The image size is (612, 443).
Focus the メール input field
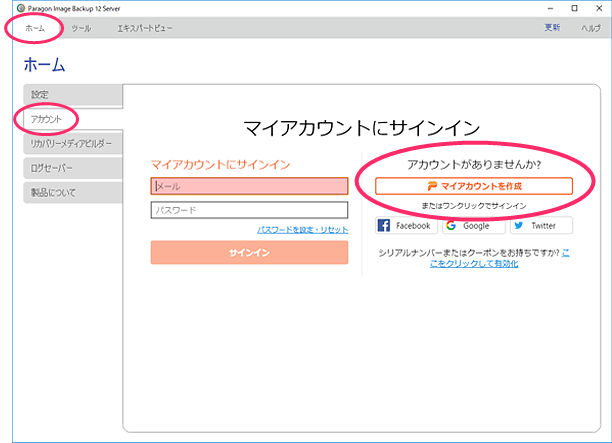coord(249,186)
